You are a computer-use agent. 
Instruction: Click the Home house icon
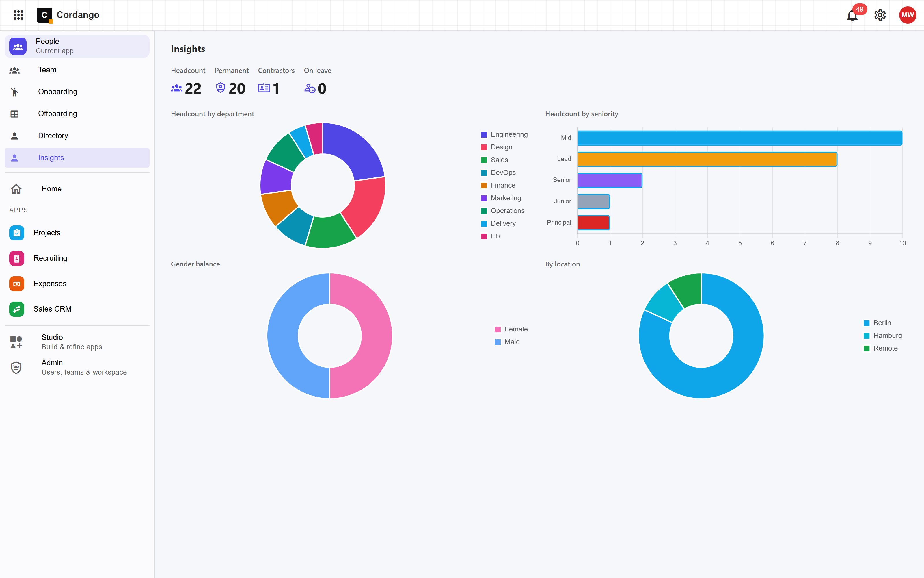pyautogui.click(x=16, y=189)
